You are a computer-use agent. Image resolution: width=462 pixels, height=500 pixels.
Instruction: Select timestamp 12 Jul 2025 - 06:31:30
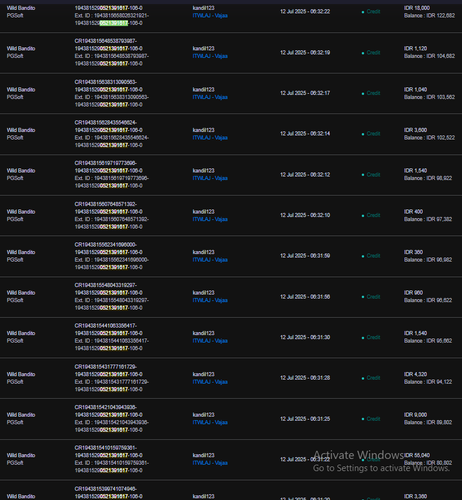[x=305, y=337]
